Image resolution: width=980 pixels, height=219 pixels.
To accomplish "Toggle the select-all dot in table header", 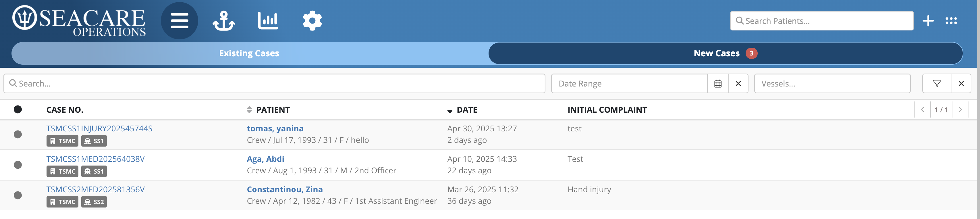I will [x=18, y=110].
